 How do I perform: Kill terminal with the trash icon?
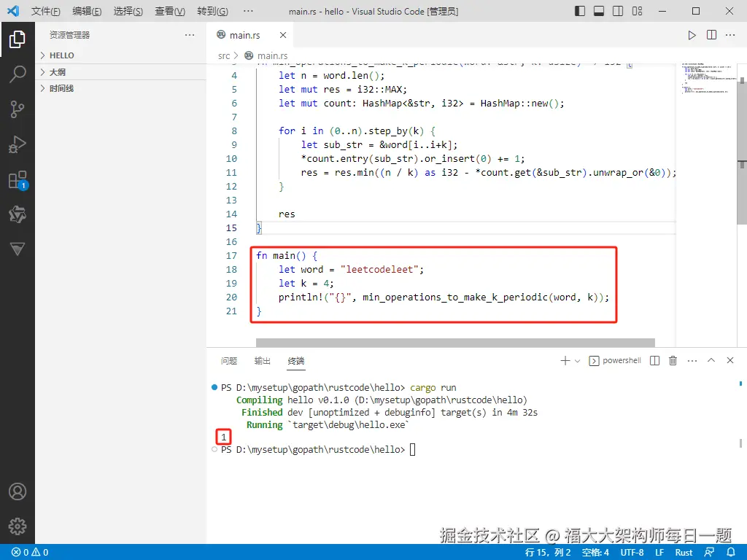tap(673, 360)
